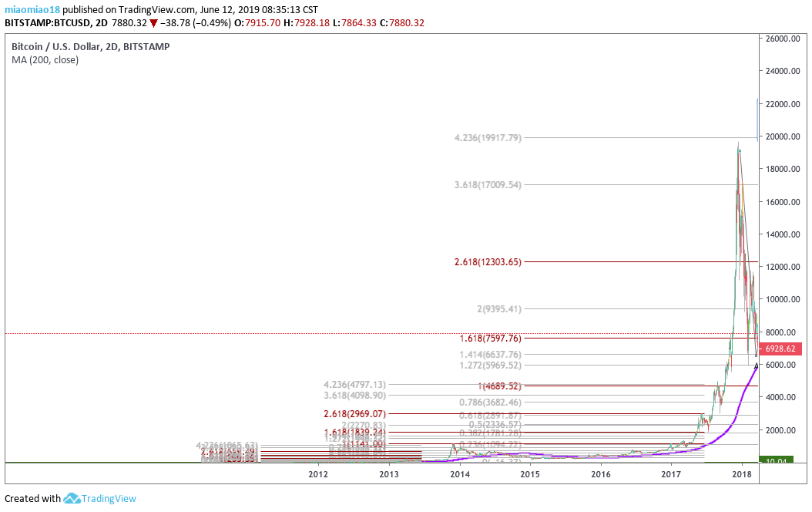Click the 2014 year label on time axis
Image resolution: width=812 pixels, height=512 pixels.
[460, 475]
